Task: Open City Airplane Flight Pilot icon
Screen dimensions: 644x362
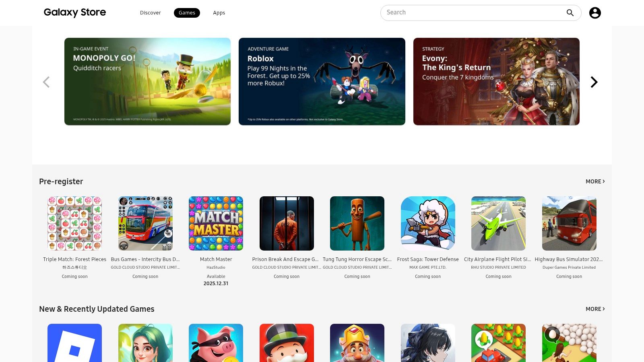Action: [x=498, y=223]
